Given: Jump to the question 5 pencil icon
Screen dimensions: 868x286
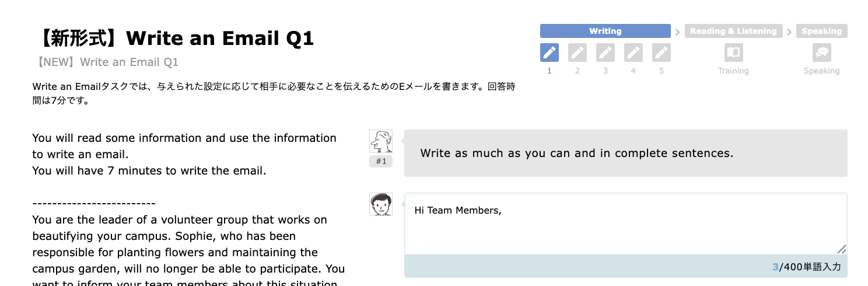Looking at the screenshot, I should click(x=661, y=53).
